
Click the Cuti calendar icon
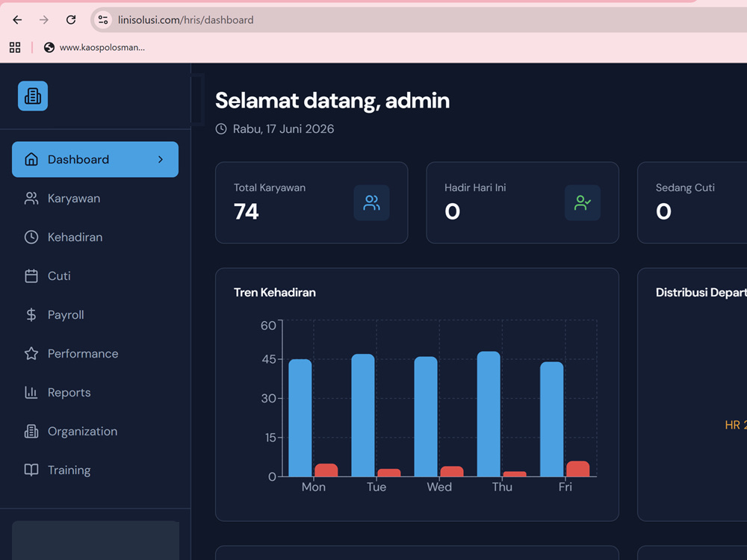31,276
